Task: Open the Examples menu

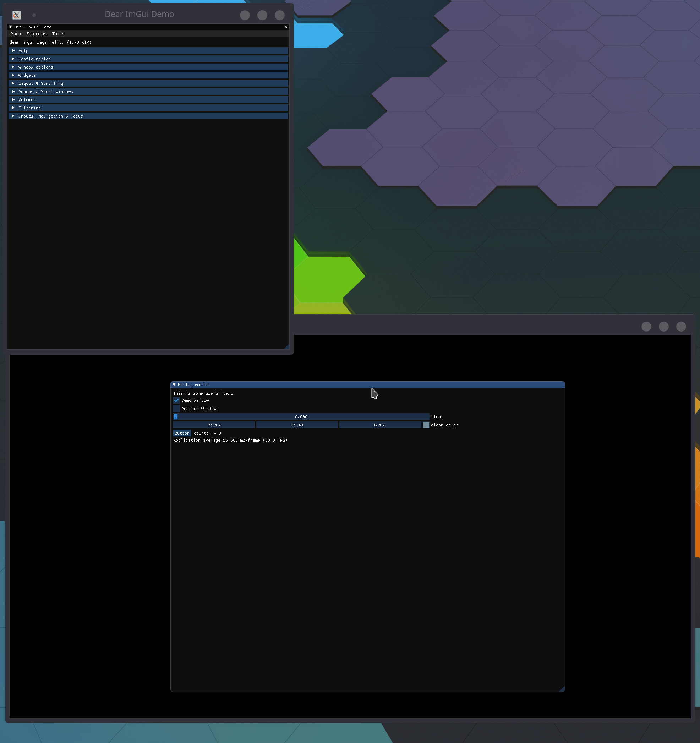Action: pyautogui.click(x=36, y=34)
